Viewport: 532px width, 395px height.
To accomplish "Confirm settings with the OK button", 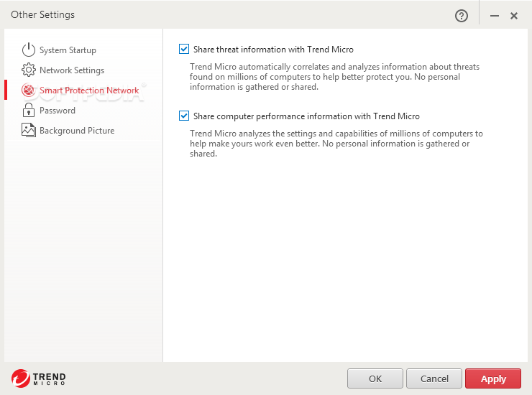I will (375, 378).
